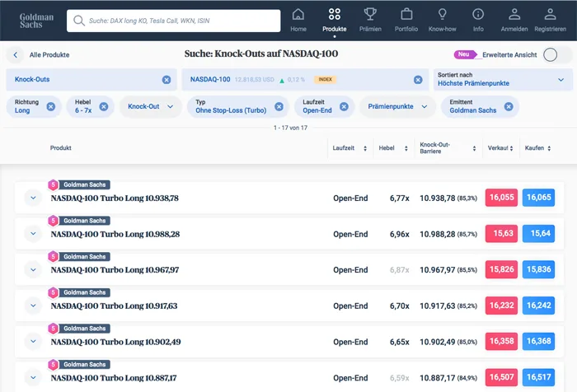Open product NASDAQ-100 Turbo Long 10.917,63
Screen dimensions: 577x392
[114, 306]
